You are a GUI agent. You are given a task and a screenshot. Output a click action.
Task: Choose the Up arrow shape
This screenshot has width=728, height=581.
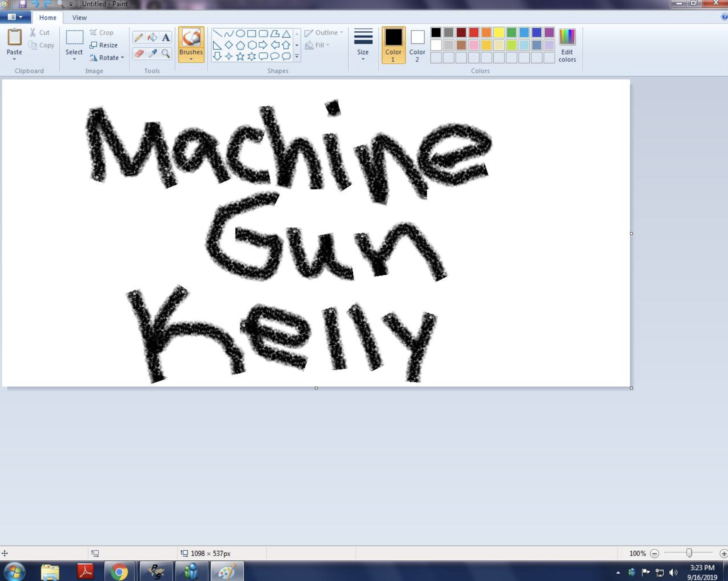point(286,45)
